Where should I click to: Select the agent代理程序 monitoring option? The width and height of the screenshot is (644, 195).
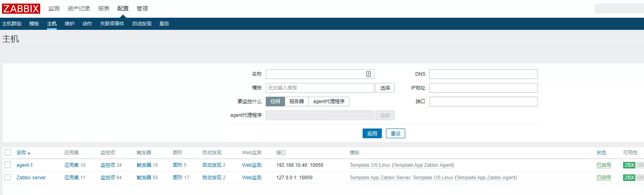tap(328, 102)
